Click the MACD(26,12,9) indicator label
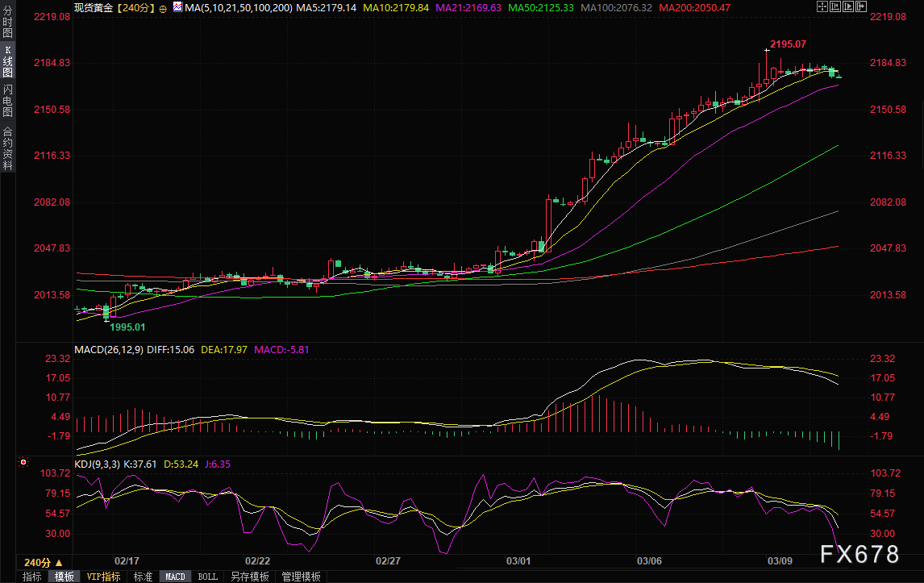 click(108, 350)
